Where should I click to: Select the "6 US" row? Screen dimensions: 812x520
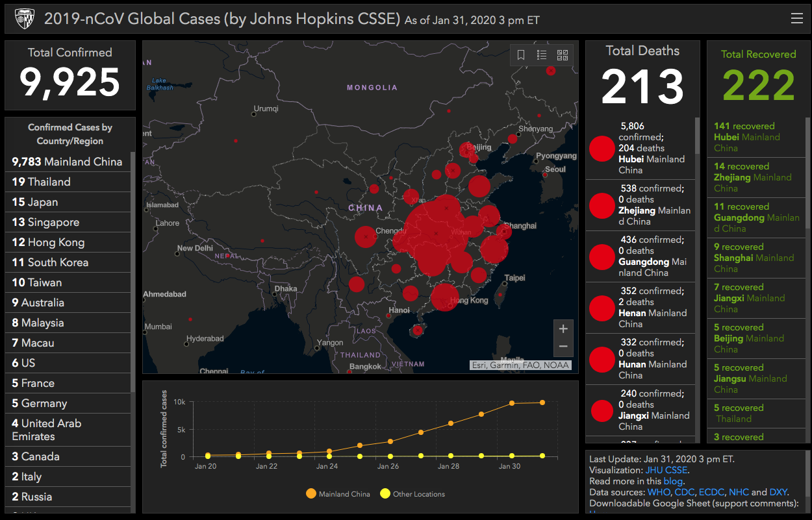[68, 363]
